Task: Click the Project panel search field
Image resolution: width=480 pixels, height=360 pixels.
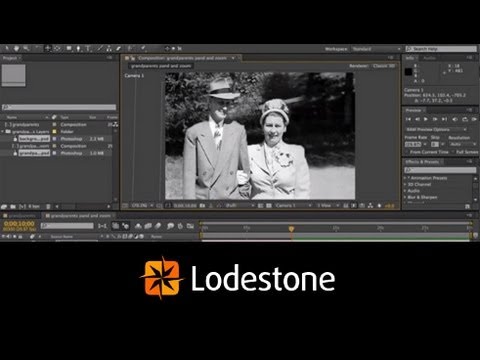Action: point(59,107)
